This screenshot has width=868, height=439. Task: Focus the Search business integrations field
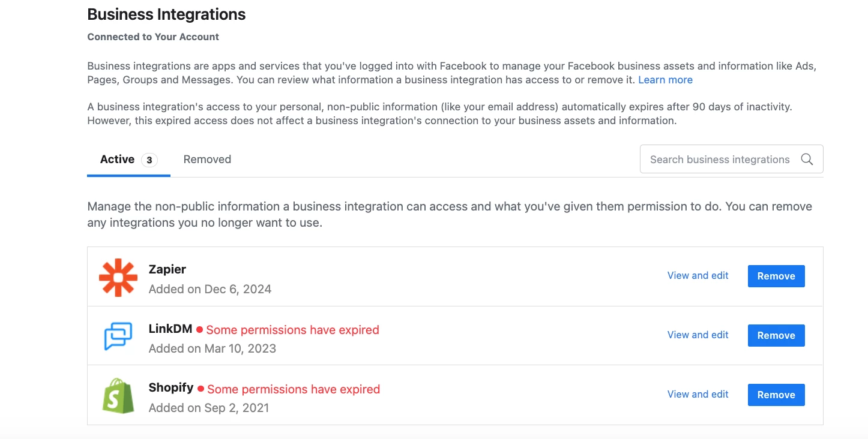click(x=720, y=160)
